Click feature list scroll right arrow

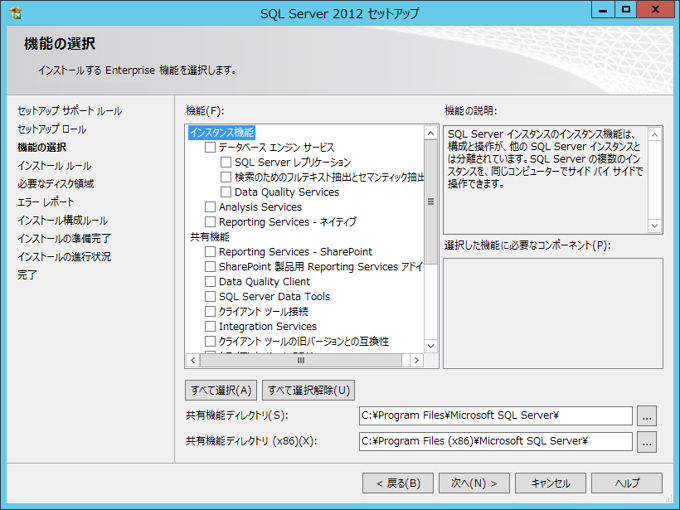[416, 360]
